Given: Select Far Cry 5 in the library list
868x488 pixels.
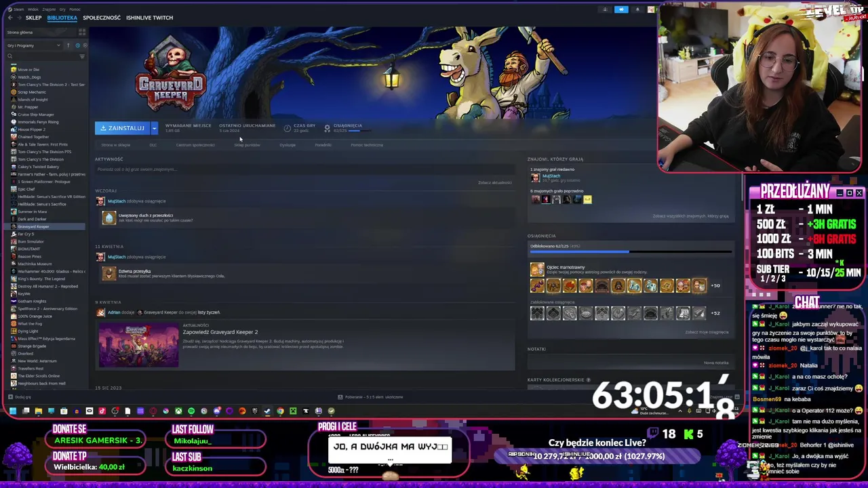Looking at the screenshot, I should 26,234.
